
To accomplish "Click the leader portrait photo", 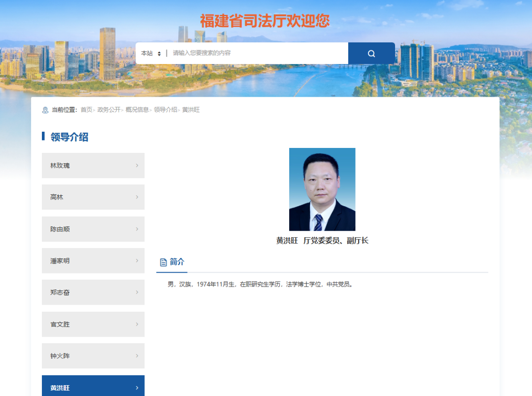I will point(322,189).
